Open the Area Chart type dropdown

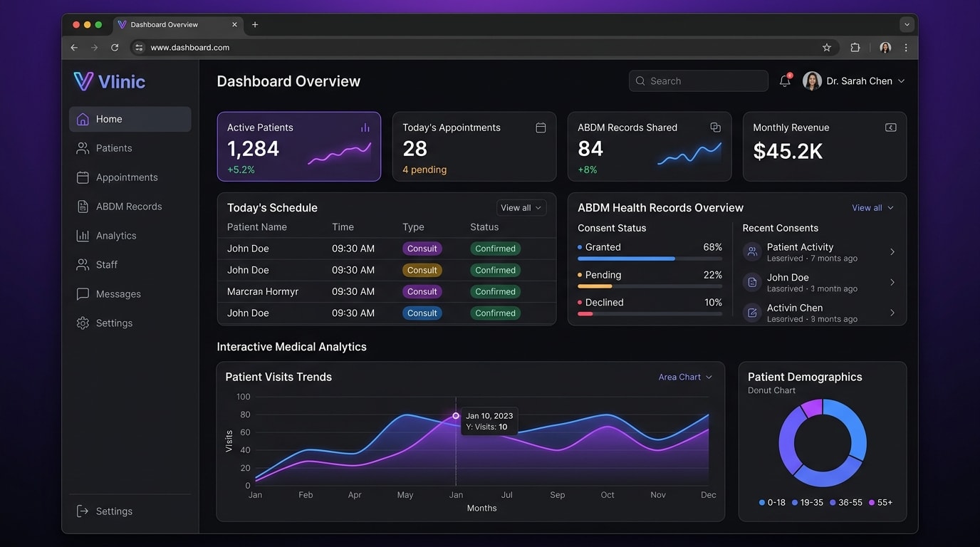[x=685, y=377]
